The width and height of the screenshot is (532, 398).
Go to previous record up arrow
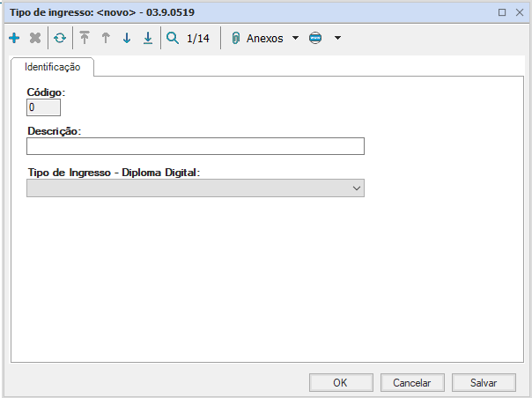click(106, 39)
